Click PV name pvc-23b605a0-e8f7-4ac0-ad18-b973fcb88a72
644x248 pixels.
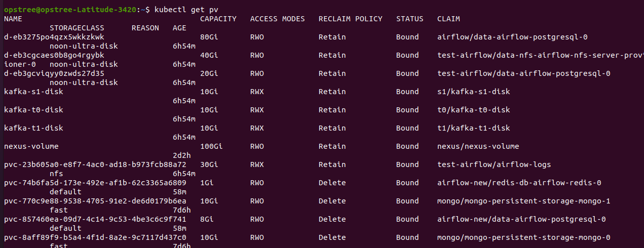[95, 164]
